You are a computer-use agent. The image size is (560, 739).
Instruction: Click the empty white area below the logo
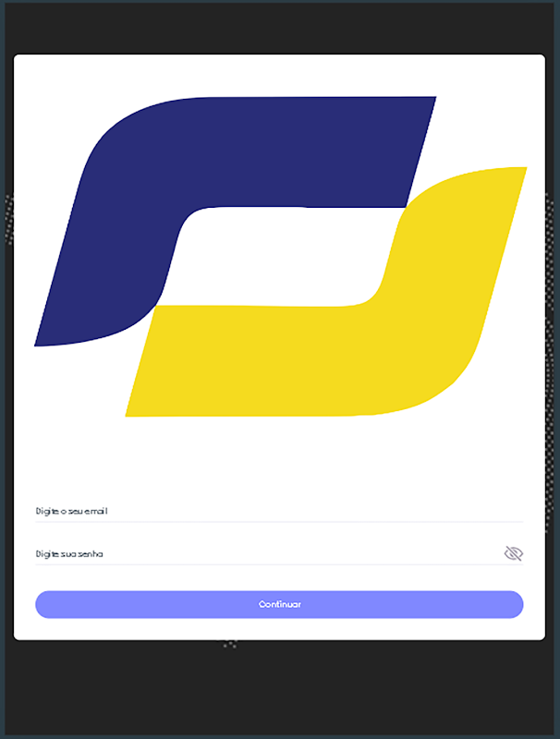click(279, 457)
